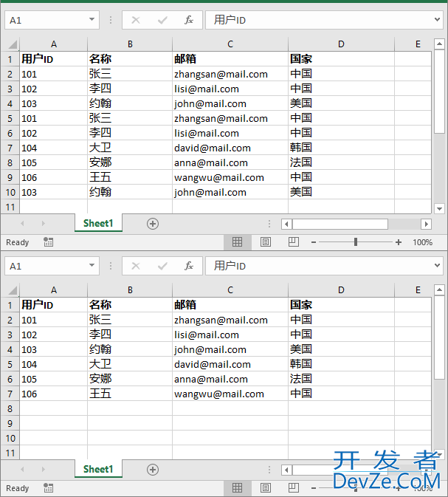Viewport: 448px width, 497px height.
Task: Click 法国 cell in bottom sheet
Action: point(341,379)
